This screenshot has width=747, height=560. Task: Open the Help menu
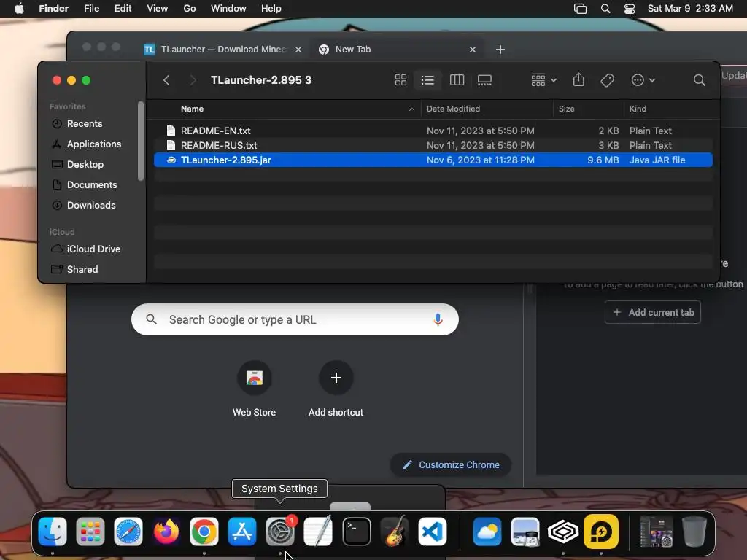pyautogui.click(x=271, y=9)
